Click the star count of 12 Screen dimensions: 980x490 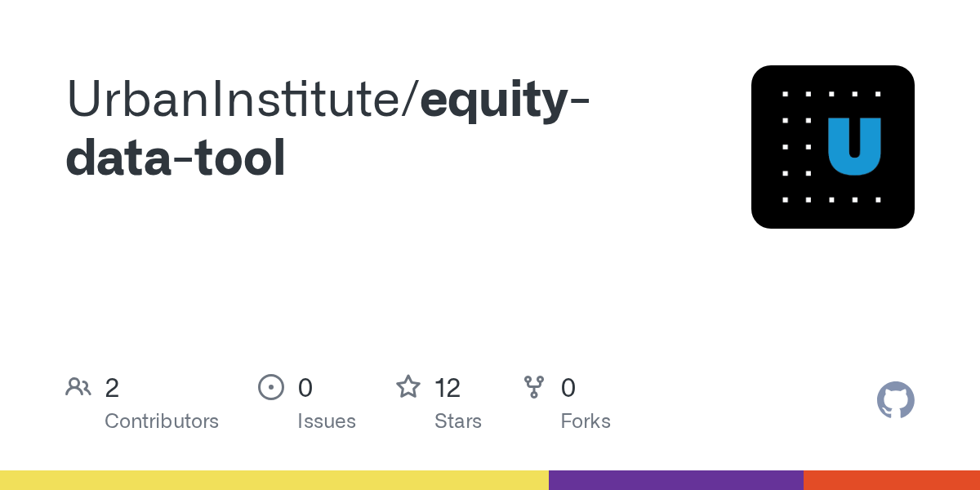click(x=448, y=388)
